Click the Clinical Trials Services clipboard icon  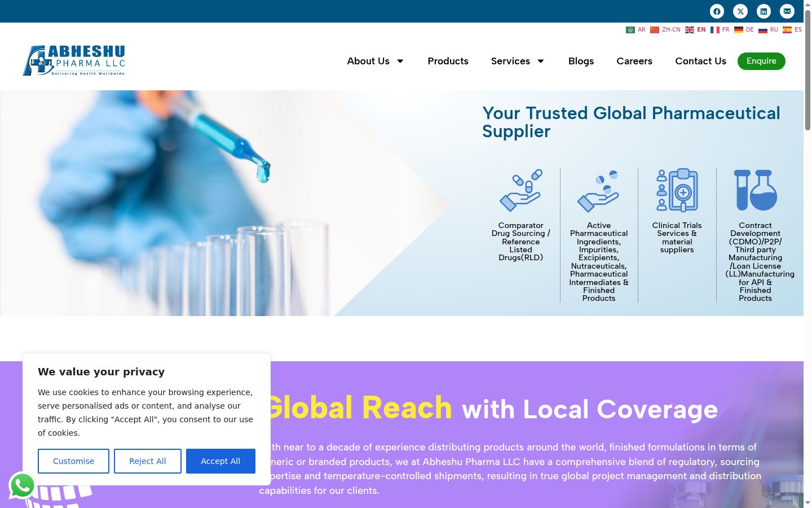[x=677, y=190]
